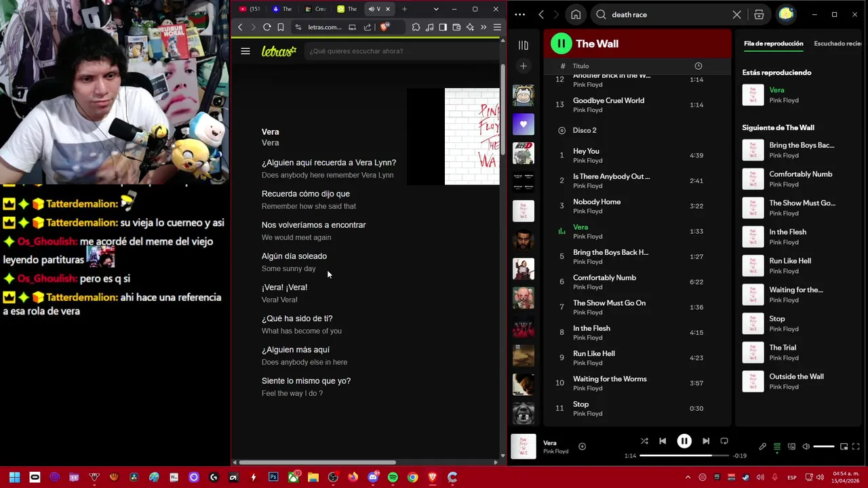Viewport: 868px width, 488px height.
Task: Adjust the Spotify volume slider
Action: [x=823, y=447]
